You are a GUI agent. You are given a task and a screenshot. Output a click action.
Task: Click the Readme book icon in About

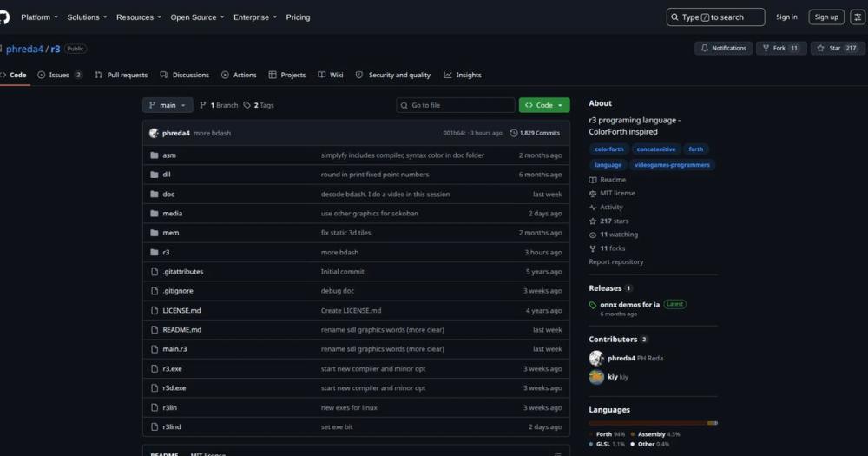coord(593,180)
